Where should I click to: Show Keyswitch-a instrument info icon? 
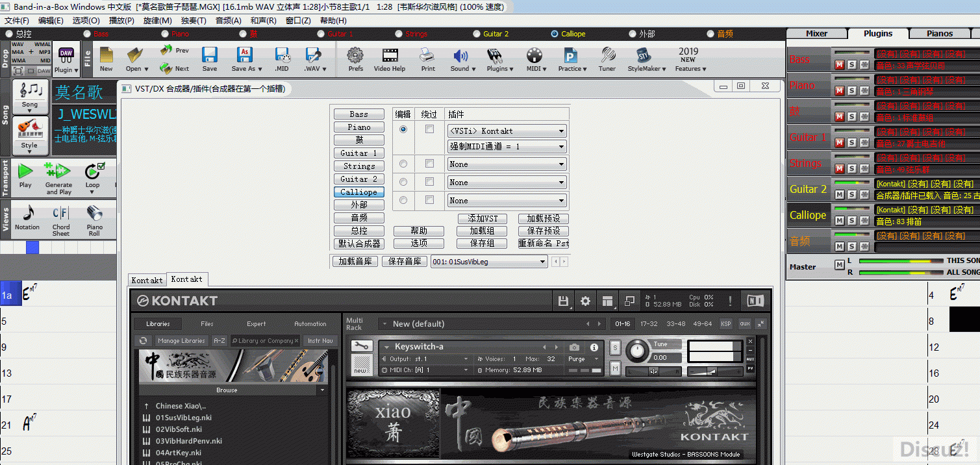click(x=594, y=347)
